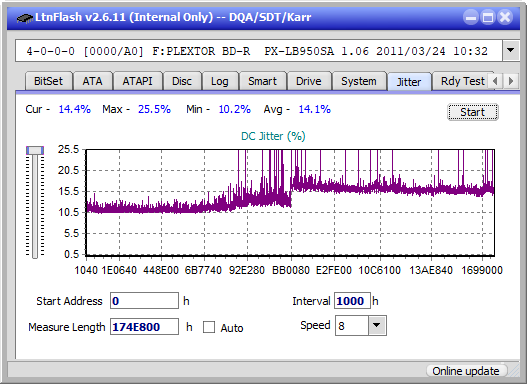This screenshot has width=527, height=384.
Task: Switch to the ATA tab
Action: coord(92,81)
